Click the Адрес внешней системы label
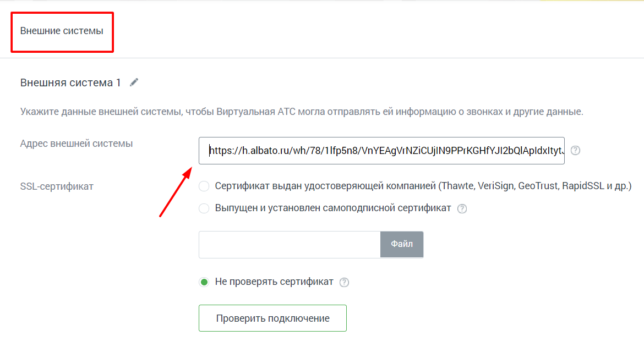The width and height of the screenshot is (644, 347). 77,144
